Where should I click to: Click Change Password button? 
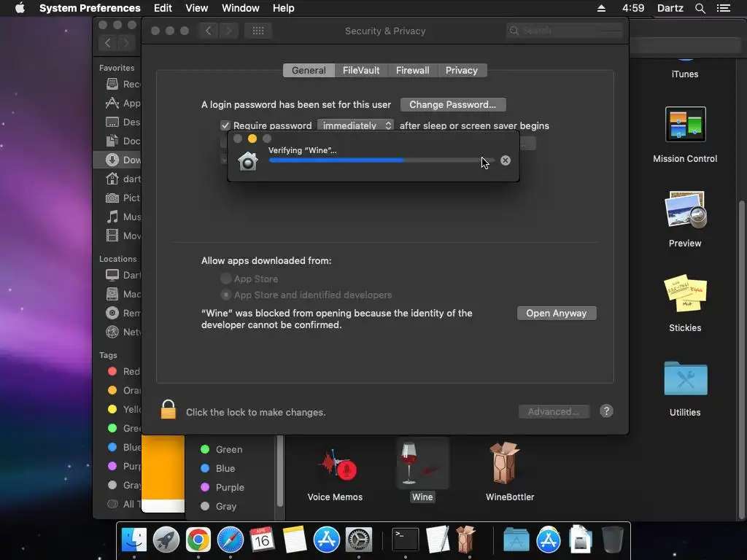click(452, 105)
